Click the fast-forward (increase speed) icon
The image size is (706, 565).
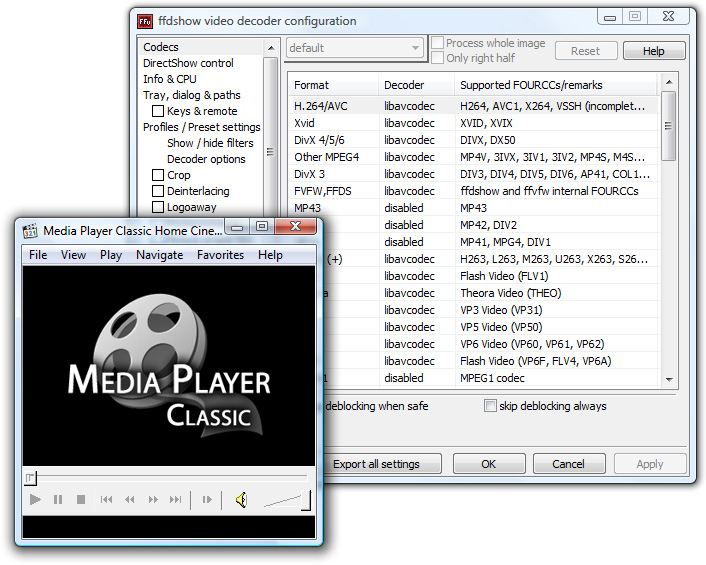pos(153,500)
